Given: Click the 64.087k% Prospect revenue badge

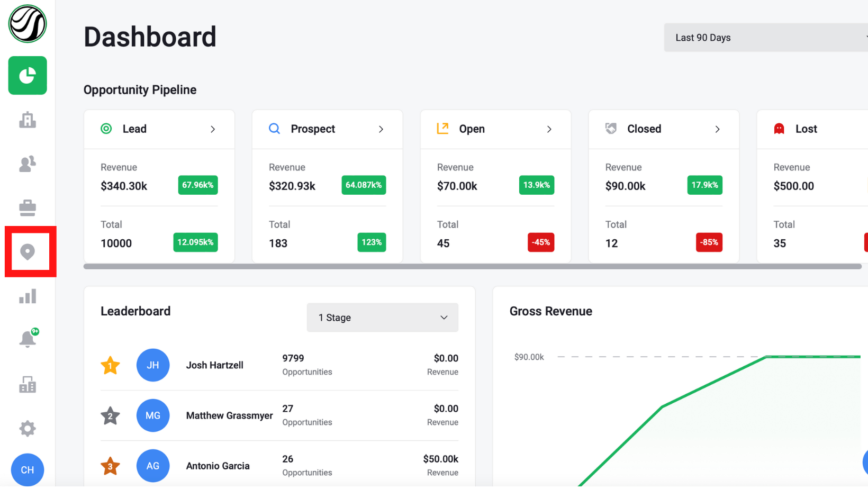Looking at the screenshot, I should [364, 185].
